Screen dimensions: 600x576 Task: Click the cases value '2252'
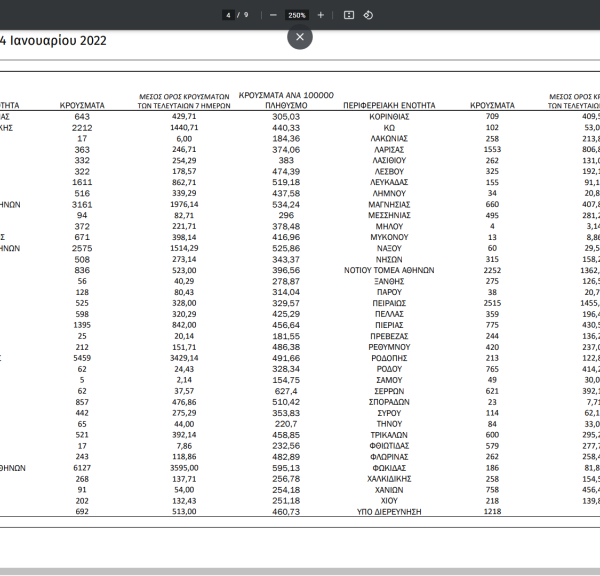tap(492, 270)
